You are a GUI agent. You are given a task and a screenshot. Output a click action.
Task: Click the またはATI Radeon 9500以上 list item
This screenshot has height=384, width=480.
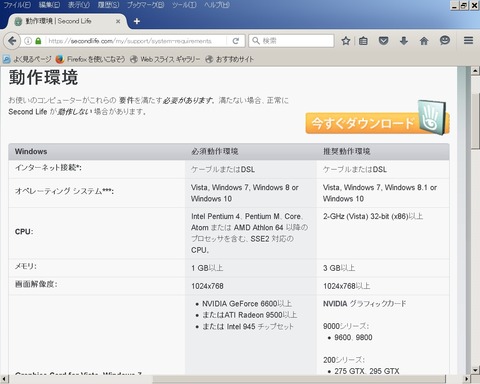coord(250,315)
